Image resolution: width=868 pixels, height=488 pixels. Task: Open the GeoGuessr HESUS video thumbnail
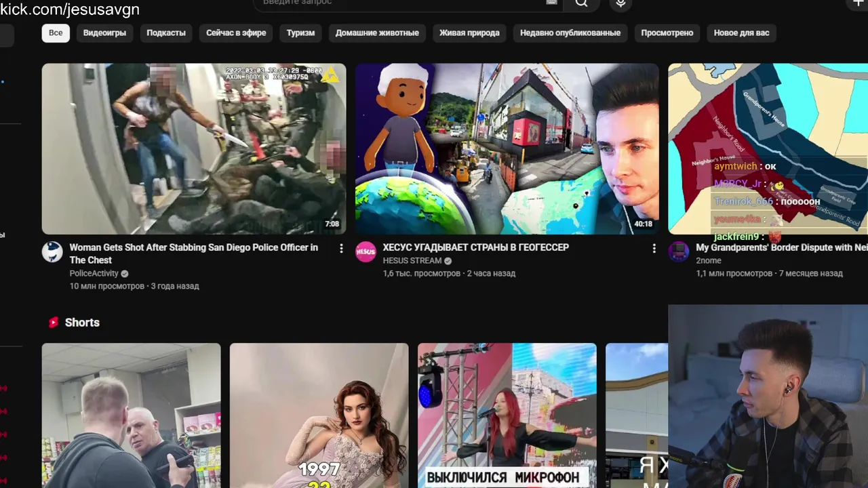pos(507,149)
